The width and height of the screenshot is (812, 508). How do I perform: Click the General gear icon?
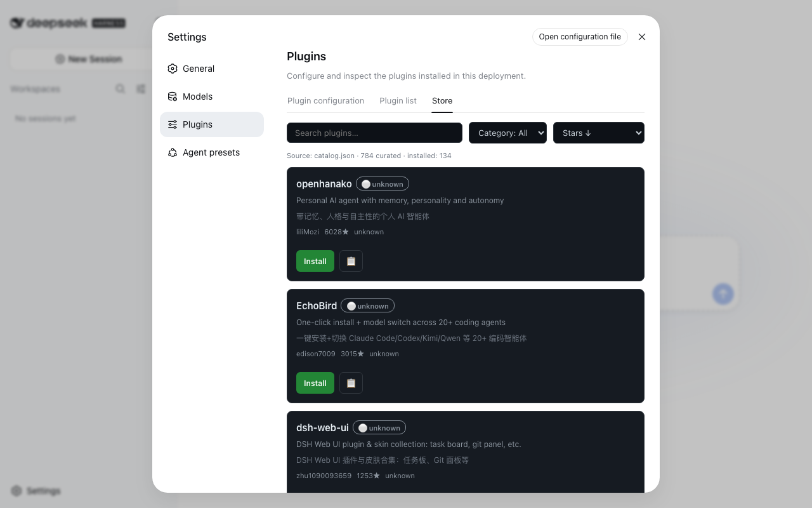pos(173,69)
